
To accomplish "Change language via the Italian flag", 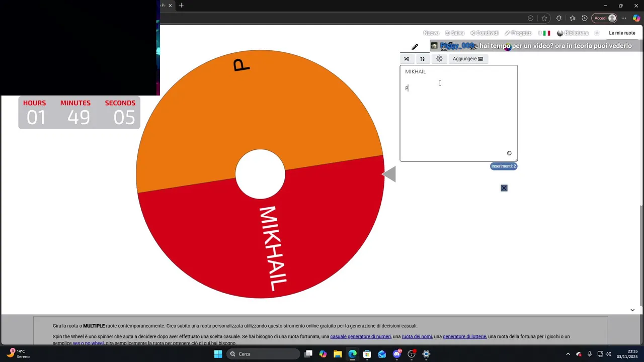I will (x=546, y=33).
